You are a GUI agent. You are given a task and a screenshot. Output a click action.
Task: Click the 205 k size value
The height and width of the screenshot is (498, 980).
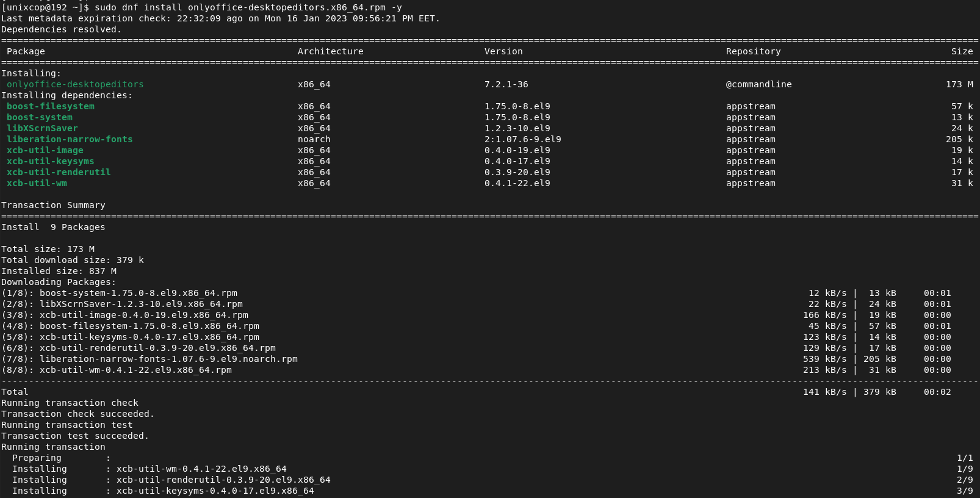click(960, 139)
